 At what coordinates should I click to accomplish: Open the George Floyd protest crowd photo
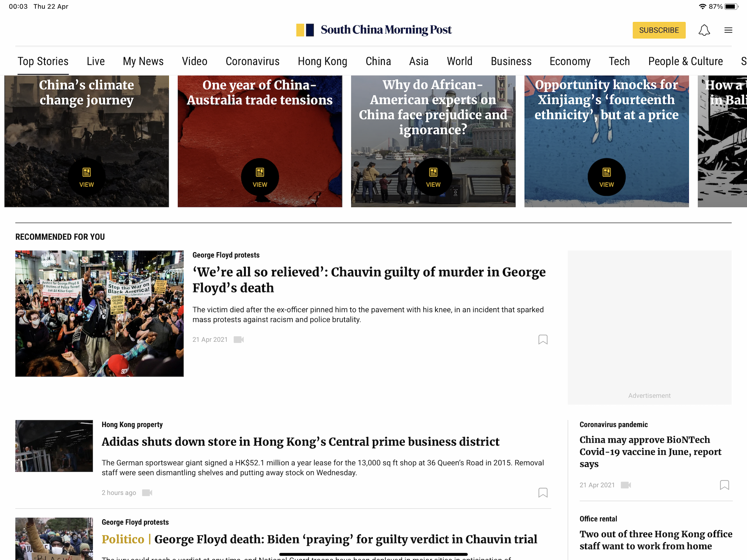pyautogui.click(x=99, y=313)
